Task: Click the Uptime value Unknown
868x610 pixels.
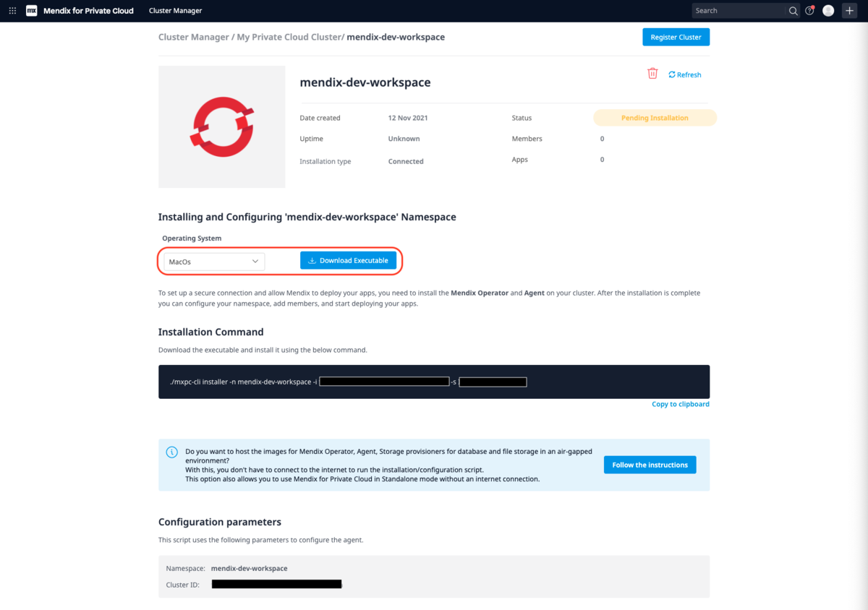Action: (x=404, y=139)
